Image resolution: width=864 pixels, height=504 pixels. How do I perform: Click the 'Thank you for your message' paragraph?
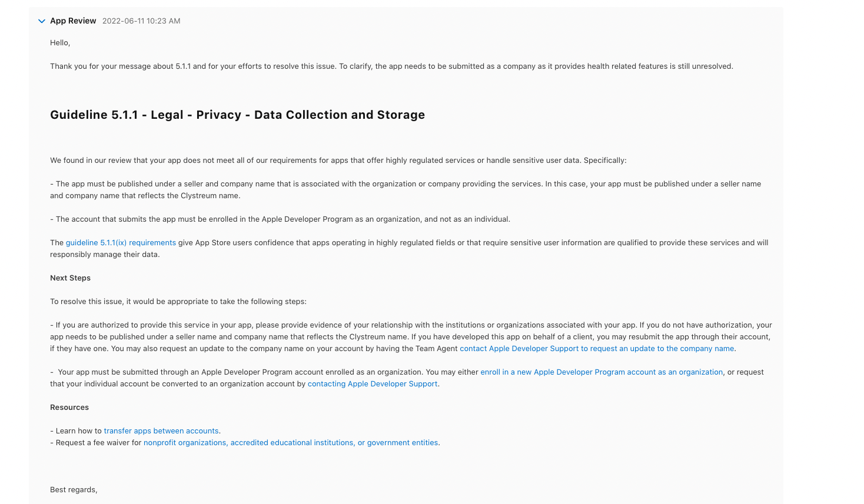(391, 66)
